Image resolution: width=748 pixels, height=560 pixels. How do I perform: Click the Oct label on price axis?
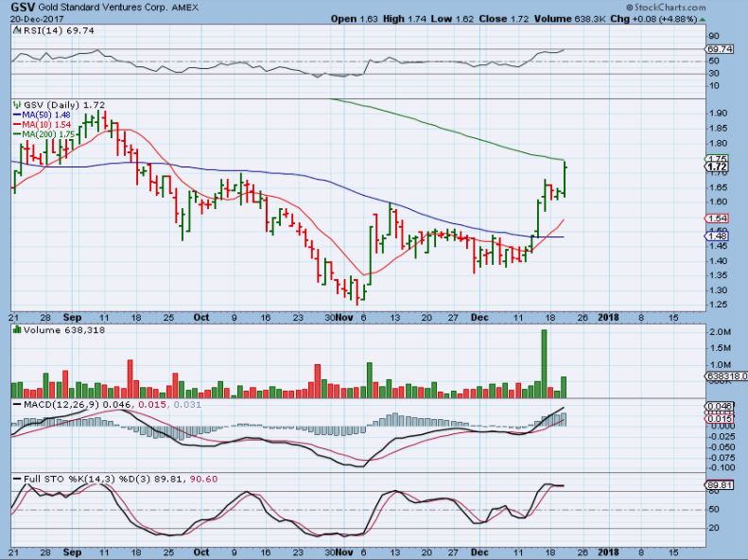tap(201, 316)
